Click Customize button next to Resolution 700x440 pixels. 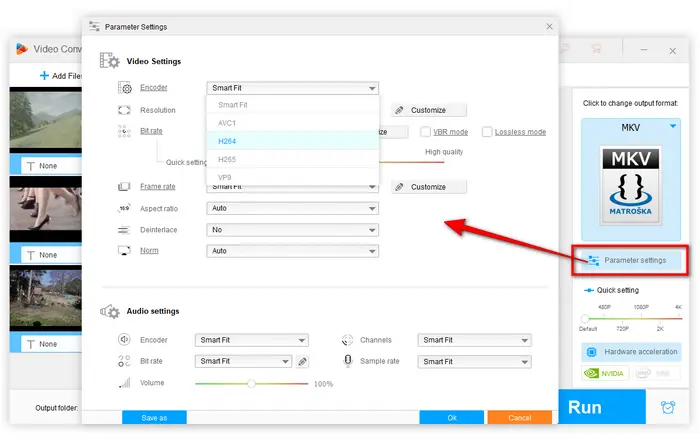click(x=429, y=110)
